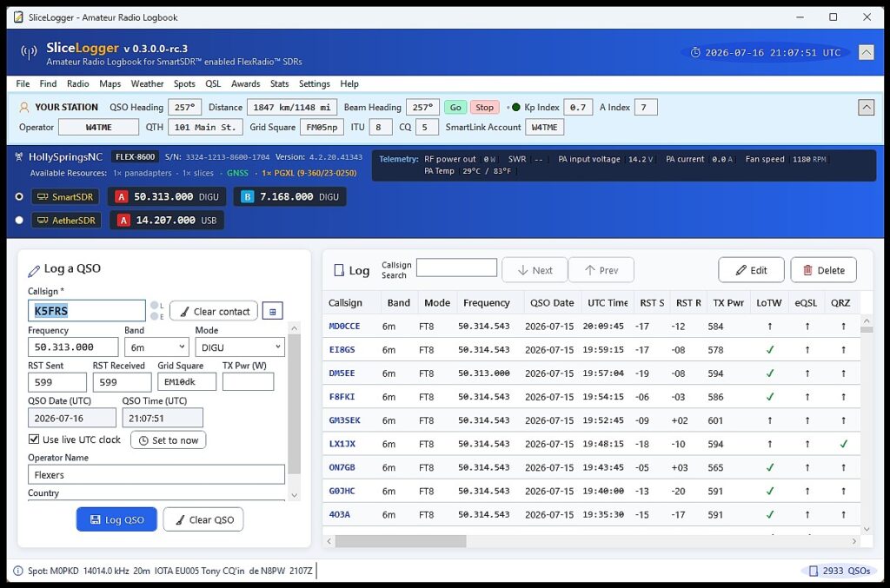Select AetherSDR slice A 14.207.000 USB
Image resolution: width=890 pixels, height=588 pixels.
point(167,220)
